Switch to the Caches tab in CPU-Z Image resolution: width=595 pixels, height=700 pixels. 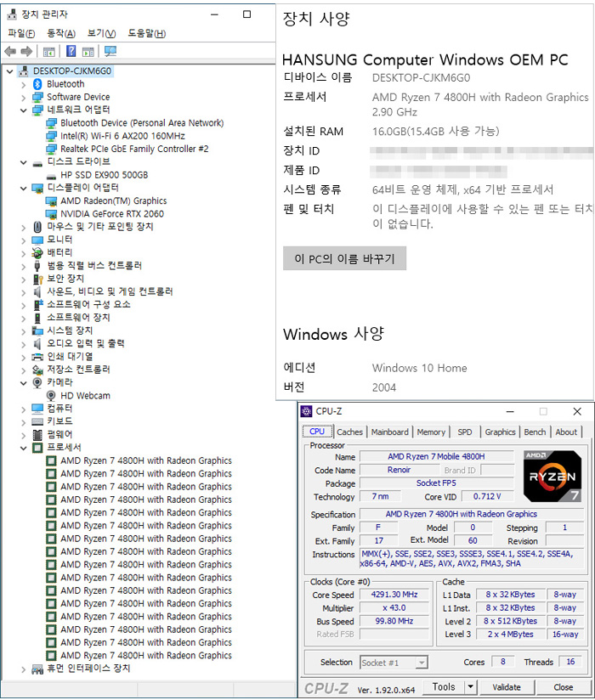click(x=349, y=432)
